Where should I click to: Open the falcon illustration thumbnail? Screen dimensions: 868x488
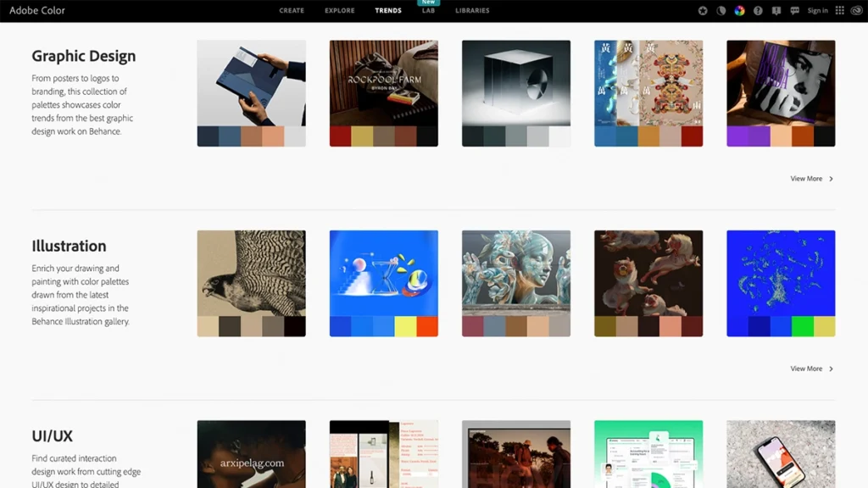(x=251, y=274)
